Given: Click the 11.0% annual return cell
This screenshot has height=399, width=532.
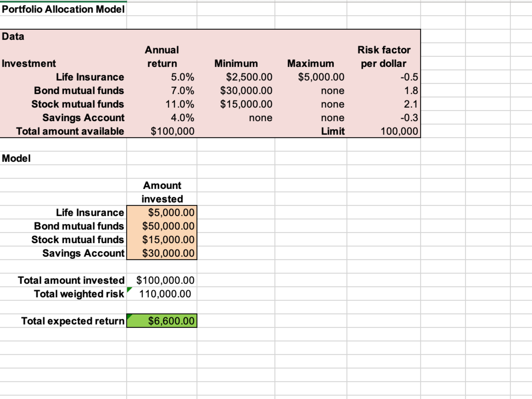Looking at the screenshot, I should point(162,104).
